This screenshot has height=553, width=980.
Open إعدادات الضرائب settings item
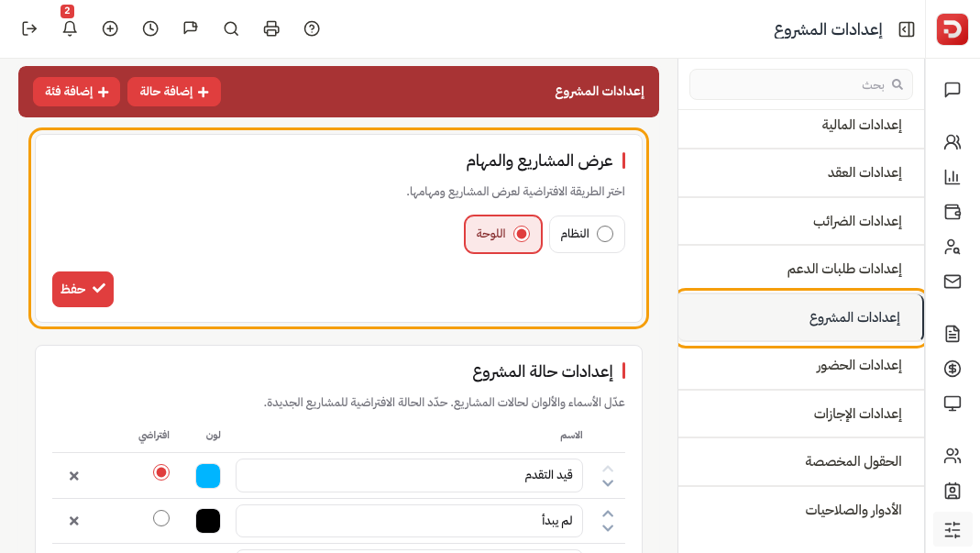pyautogui.click(x=800, y=221)
